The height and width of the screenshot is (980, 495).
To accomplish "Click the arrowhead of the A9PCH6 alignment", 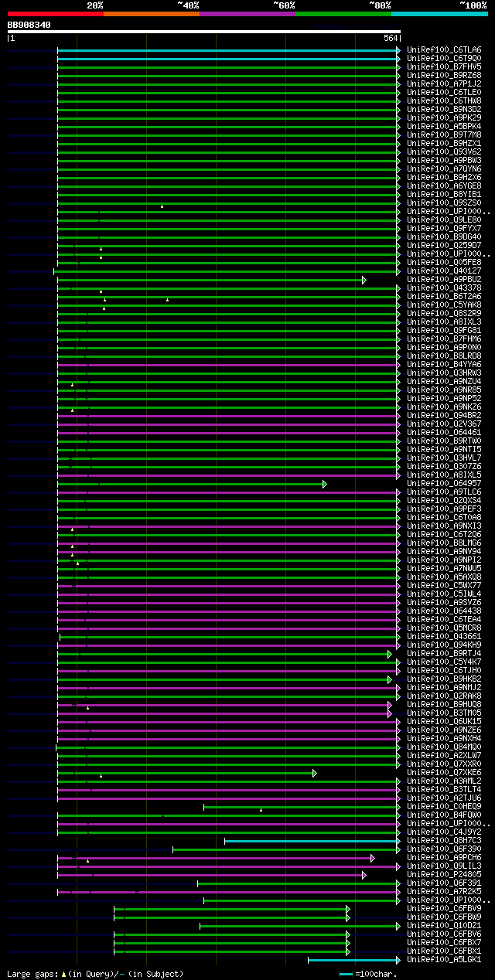I will pos(373,858).
